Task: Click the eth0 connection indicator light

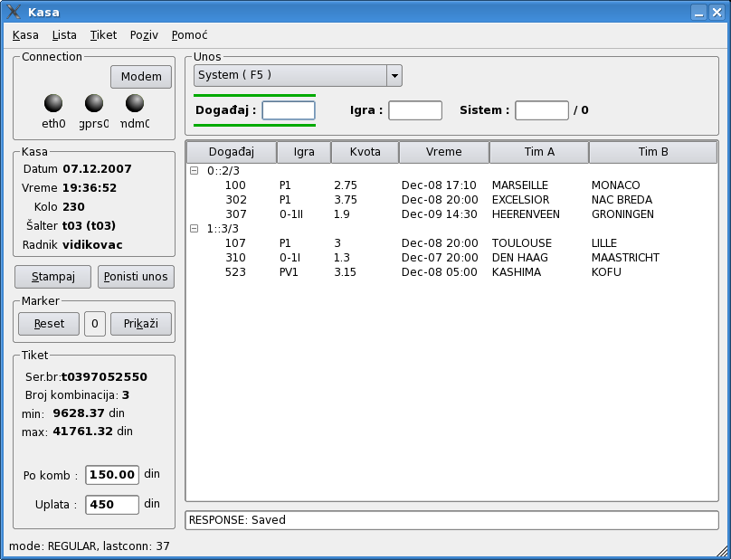Action: pyautogui.click(x=53, y=103)
